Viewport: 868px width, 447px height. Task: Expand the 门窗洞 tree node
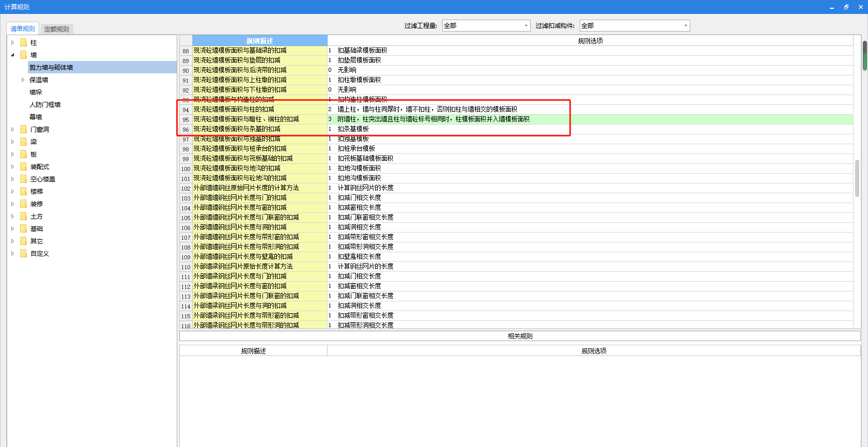point(12,130)
